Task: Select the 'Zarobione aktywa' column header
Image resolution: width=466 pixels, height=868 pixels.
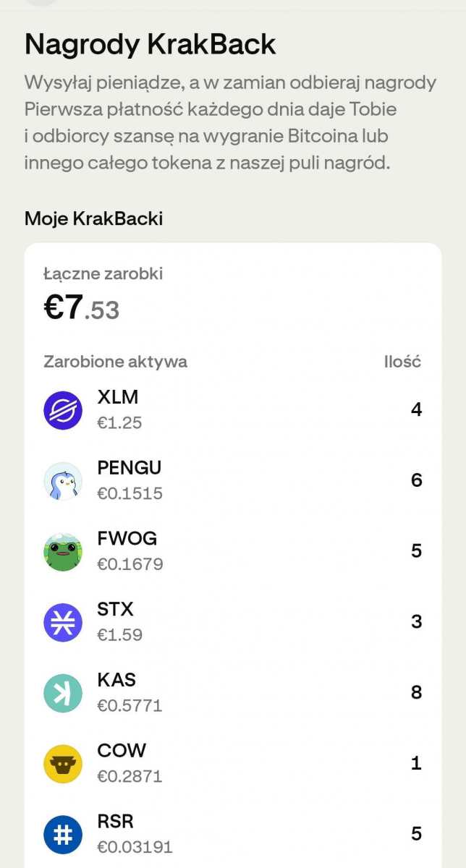Action: click(115, 362)
